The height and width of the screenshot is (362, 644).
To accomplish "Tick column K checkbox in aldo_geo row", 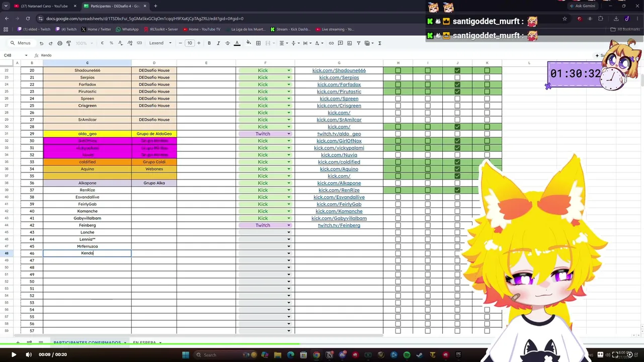I will 487,134.
